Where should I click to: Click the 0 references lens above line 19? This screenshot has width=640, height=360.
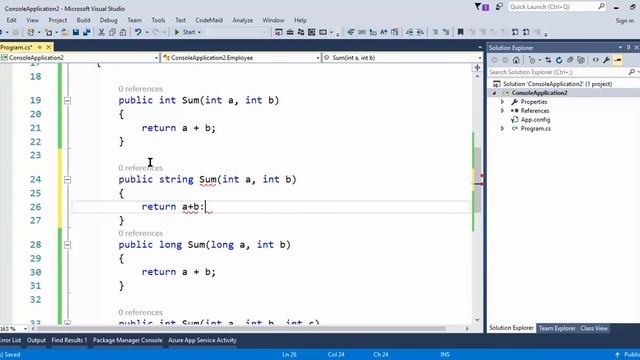coord(140,89)
